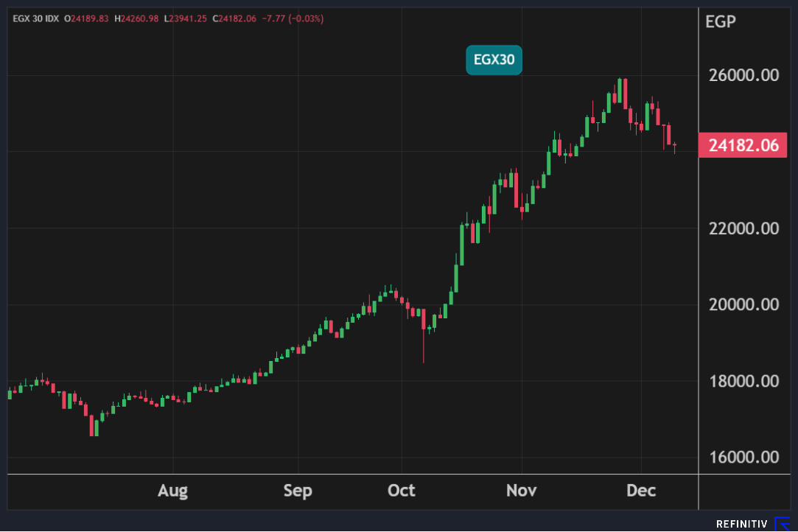The image size is (798, 532).
Task: Click the EGP currency label
Action: point(720,21)
